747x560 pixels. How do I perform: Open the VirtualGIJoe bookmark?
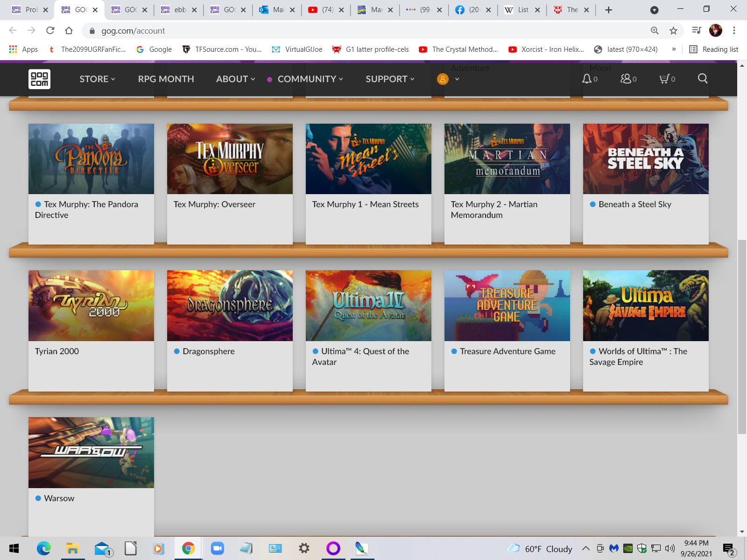coord(297,49)
